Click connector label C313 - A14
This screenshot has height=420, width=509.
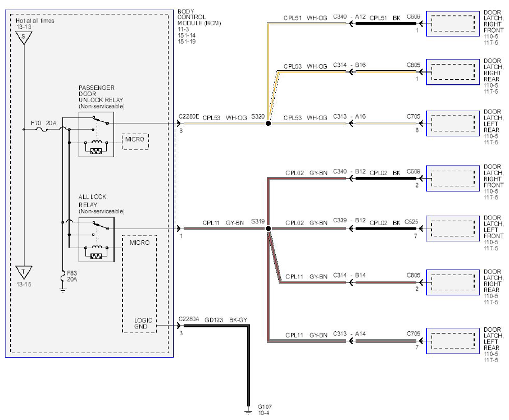(x=349, y=334)
